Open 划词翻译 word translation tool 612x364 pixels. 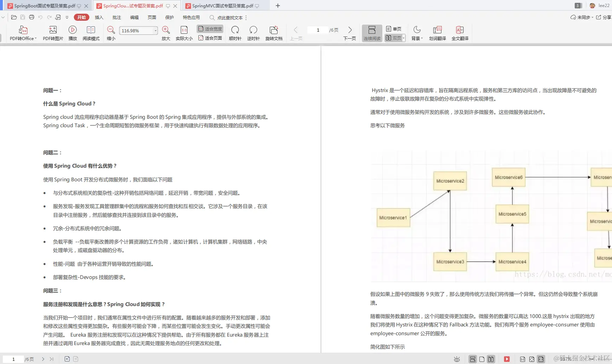tap(437, 33)
